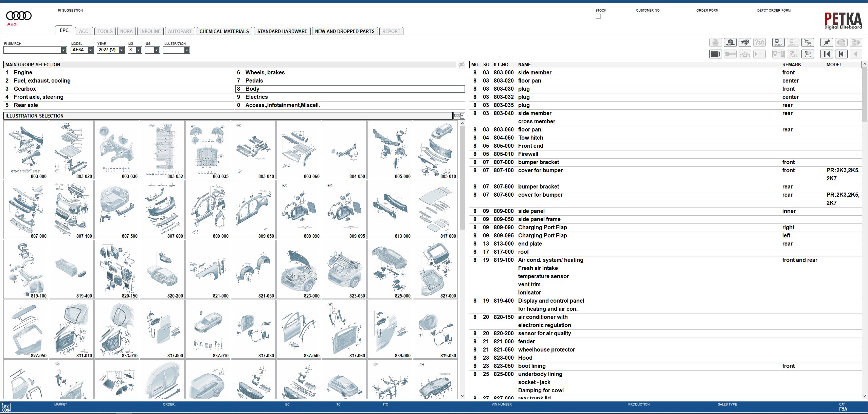Switch to the CHEMICAL MATERIALS tab
Screen dimensions: 868x414
pos(224,31)
